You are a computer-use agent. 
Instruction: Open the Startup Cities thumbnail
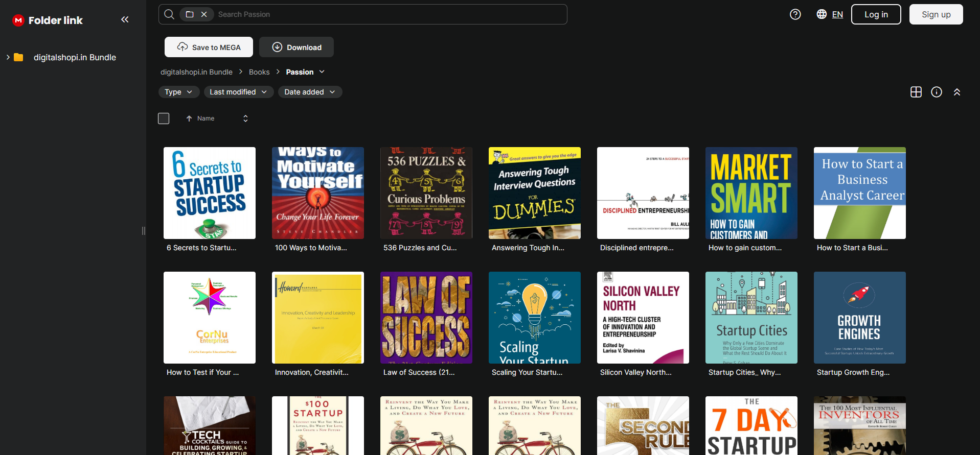click(x=751, y=318)
